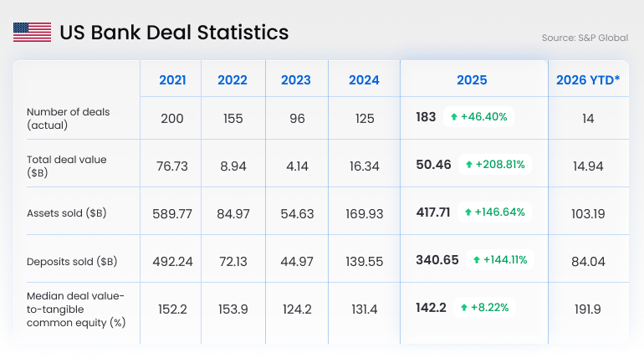
Task: Click green arrow beside +8.22% badge
Action: (x=464, y=308)
